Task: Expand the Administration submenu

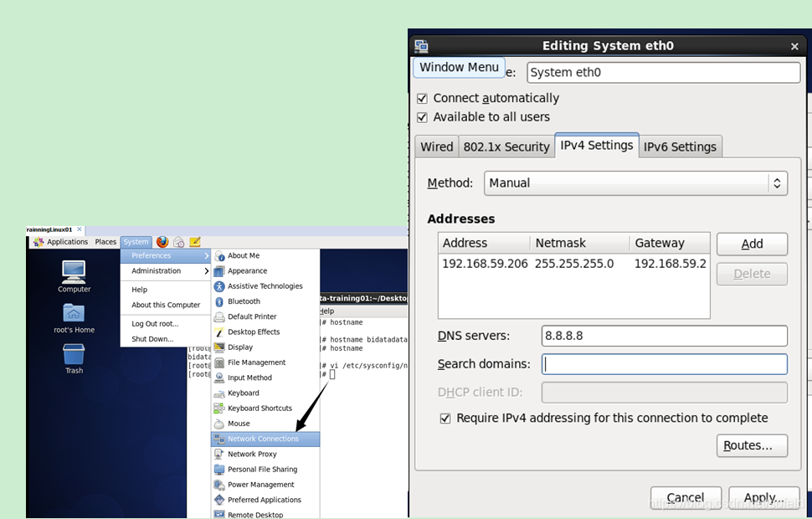Action: (166, 271)
